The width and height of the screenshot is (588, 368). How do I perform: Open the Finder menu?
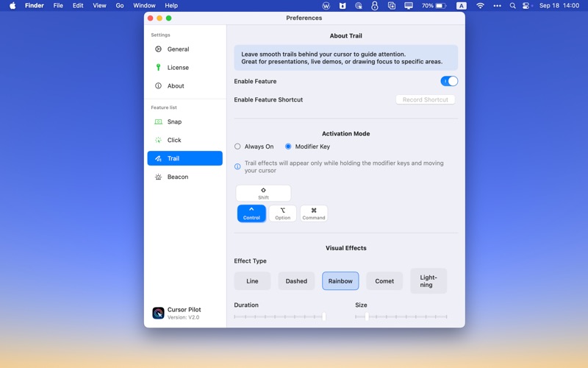tap(34, 6)
